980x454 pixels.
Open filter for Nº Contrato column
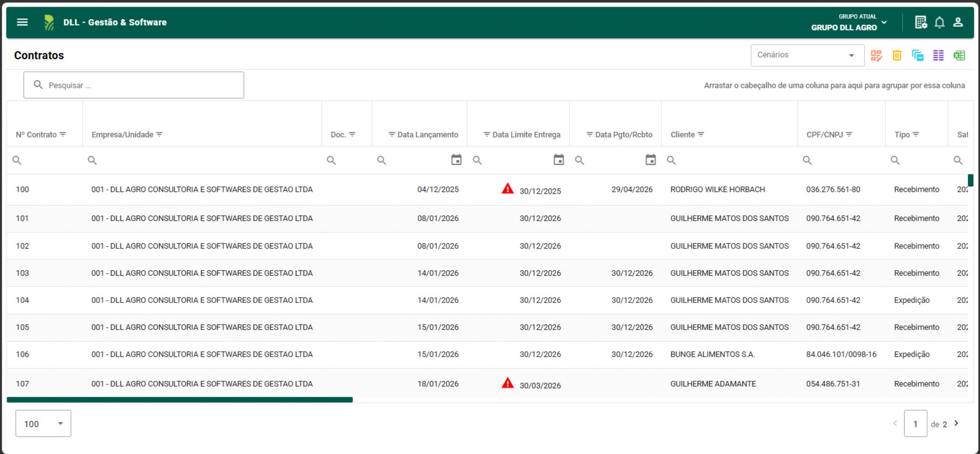pyautogui.click(x=63, y=135)
